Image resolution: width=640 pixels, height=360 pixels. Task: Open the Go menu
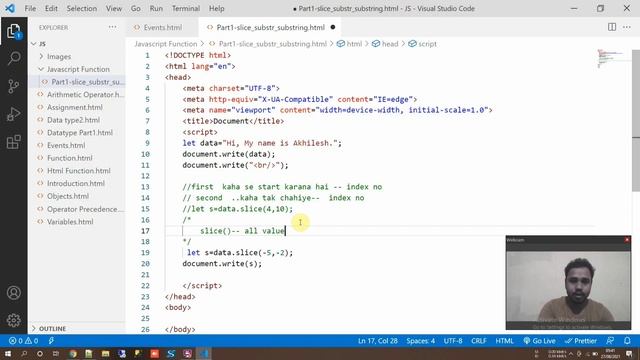pyautogui.click(x=136, y=8)
